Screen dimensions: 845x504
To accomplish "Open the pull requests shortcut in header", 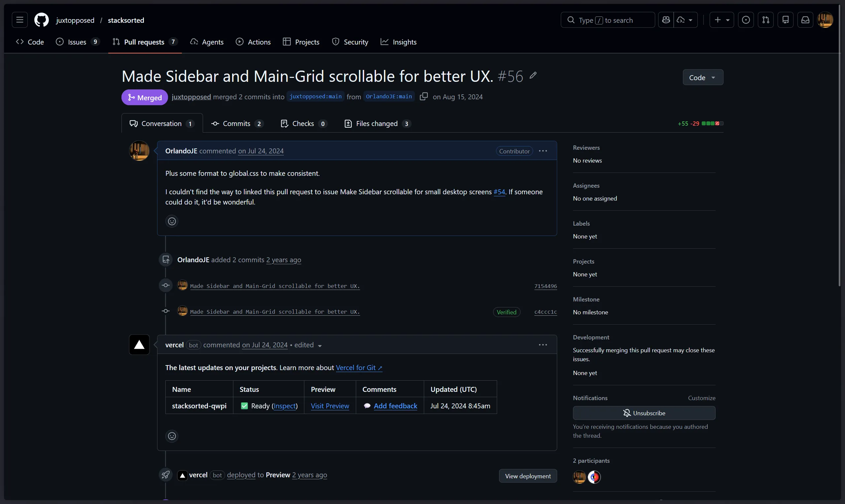I will click(765, 20).
